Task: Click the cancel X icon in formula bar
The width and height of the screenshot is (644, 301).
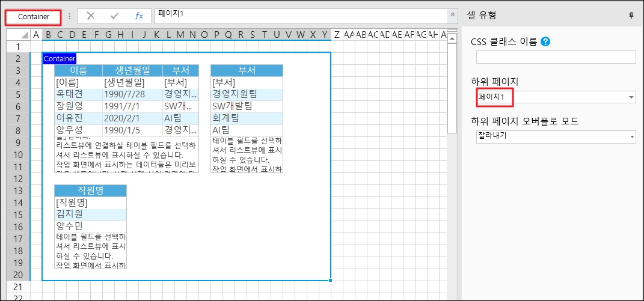Action: (x=91, y=16)
